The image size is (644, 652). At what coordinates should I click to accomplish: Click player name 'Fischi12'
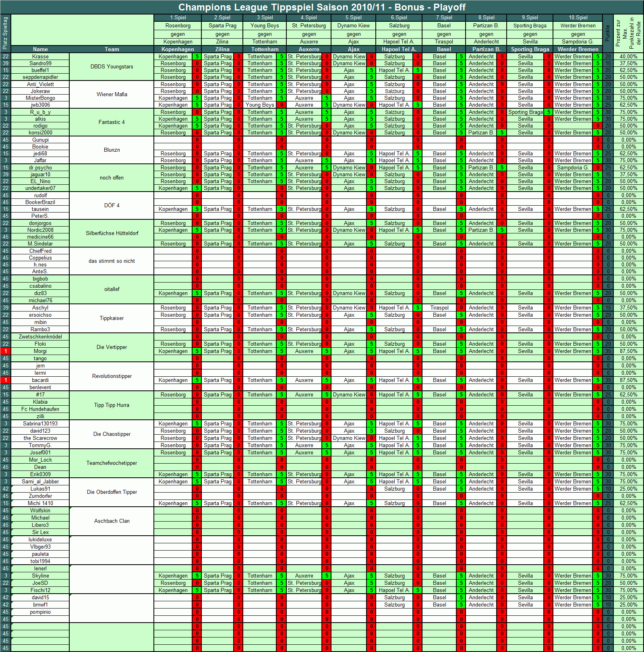40,590
